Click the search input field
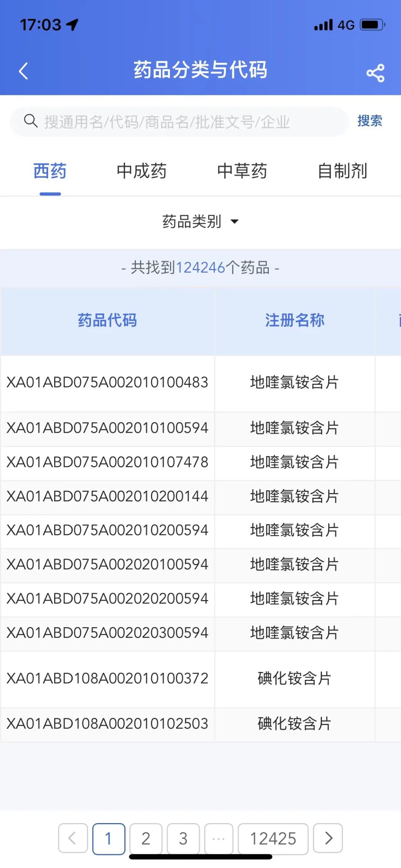The height and width of the screenshot is (868, 401). [179, 122]
